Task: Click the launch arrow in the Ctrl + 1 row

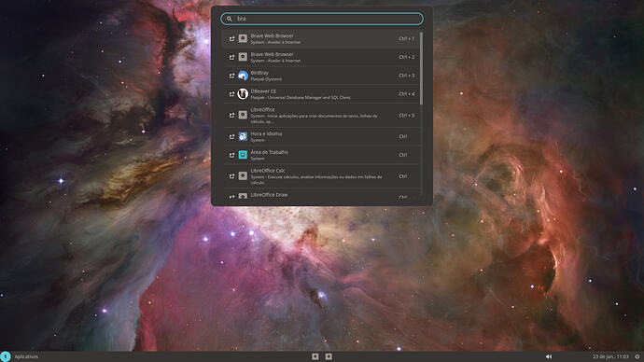Action: (x=231, y=38)
